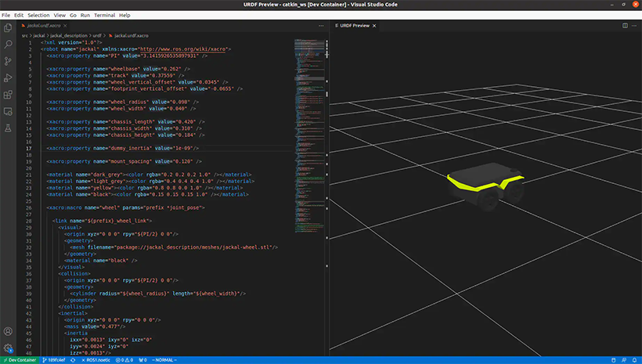Click the "chassis_length" property name text
The height and width of the screenshot is (364, 642).
coord(132,121)
